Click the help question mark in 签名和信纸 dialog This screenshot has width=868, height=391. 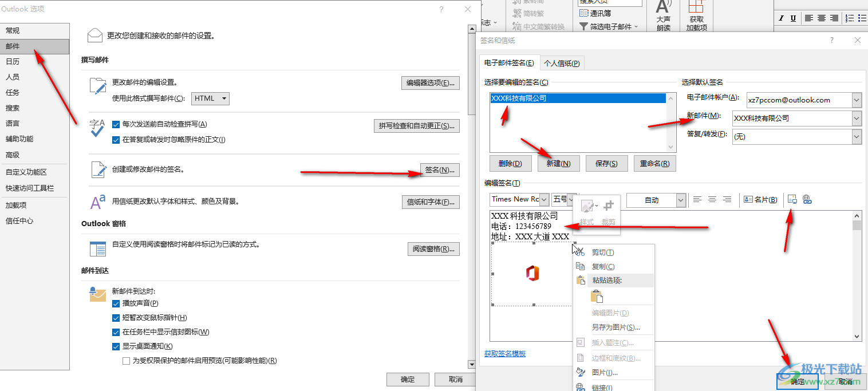(x=832, y=41)
